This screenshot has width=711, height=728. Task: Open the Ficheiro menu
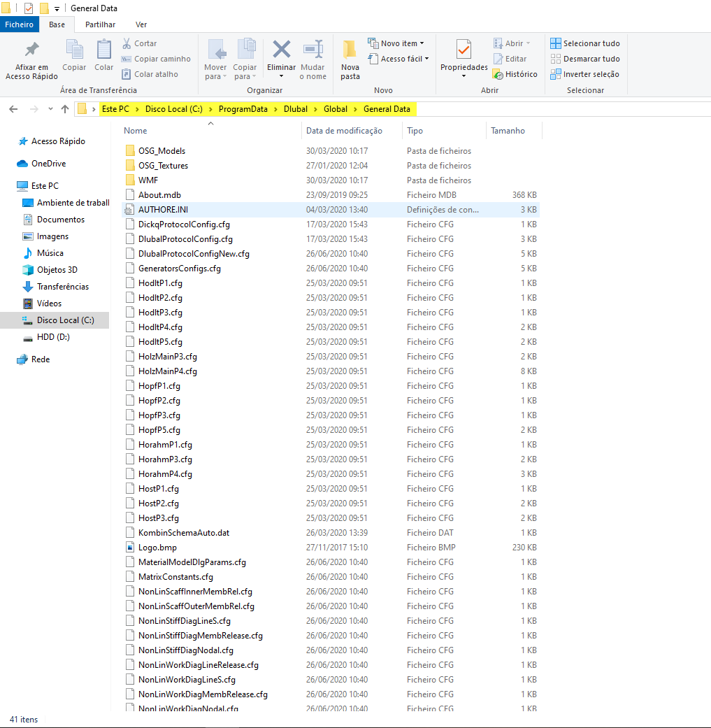(x=20, y=24)
